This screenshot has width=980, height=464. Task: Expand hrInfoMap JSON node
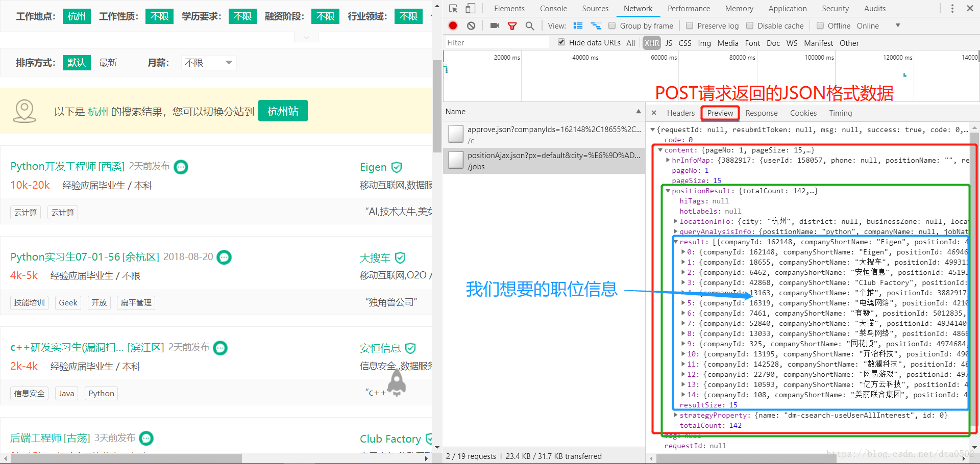click(668, 160)
